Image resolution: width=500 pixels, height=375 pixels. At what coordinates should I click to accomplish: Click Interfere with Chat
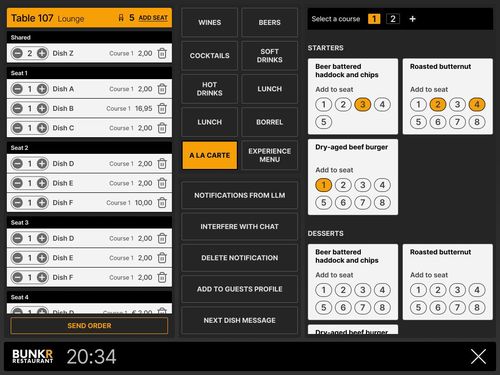(x=239, y=227)
